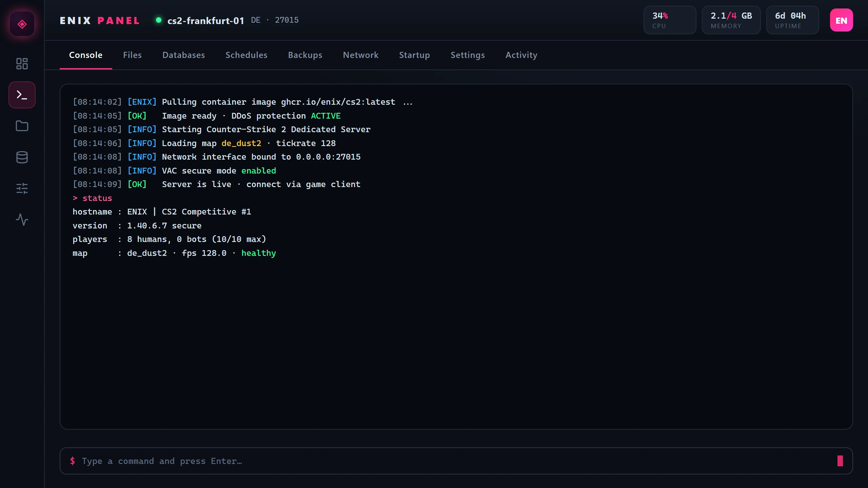
Task: Click the '> status' command line
Action: click(x=92, y=198)
